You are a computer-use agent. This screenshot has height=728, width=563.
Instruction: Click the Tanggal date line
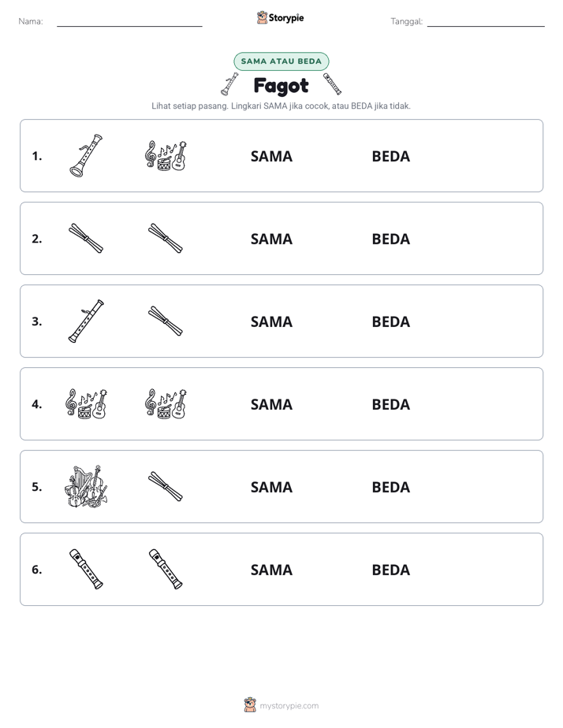pos(486,22)
